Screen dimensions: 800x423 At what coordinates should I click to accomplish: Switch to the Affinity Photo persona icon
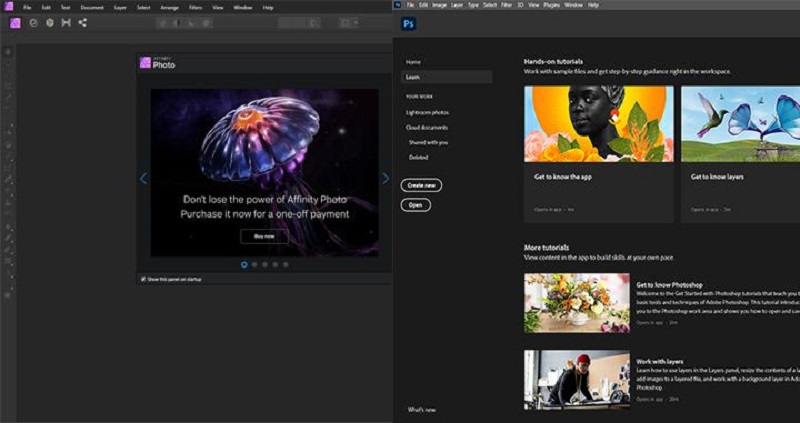coord(15,23)
